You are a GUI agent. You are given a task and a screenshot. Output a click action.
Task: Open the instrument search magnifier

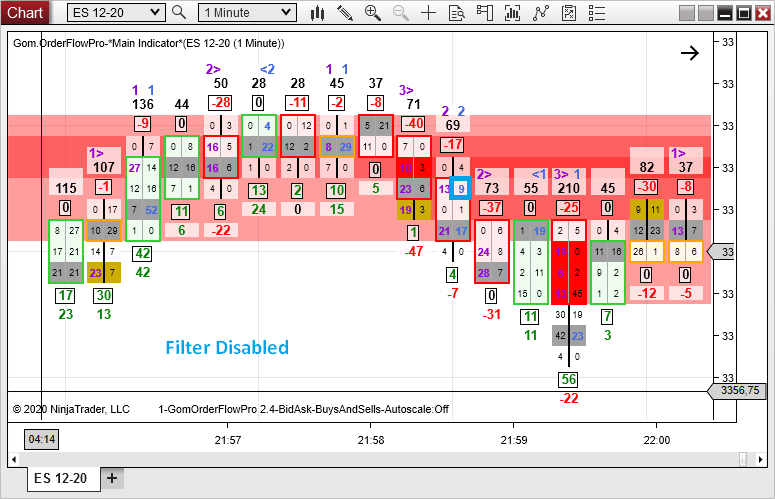[x=179, y=12]
